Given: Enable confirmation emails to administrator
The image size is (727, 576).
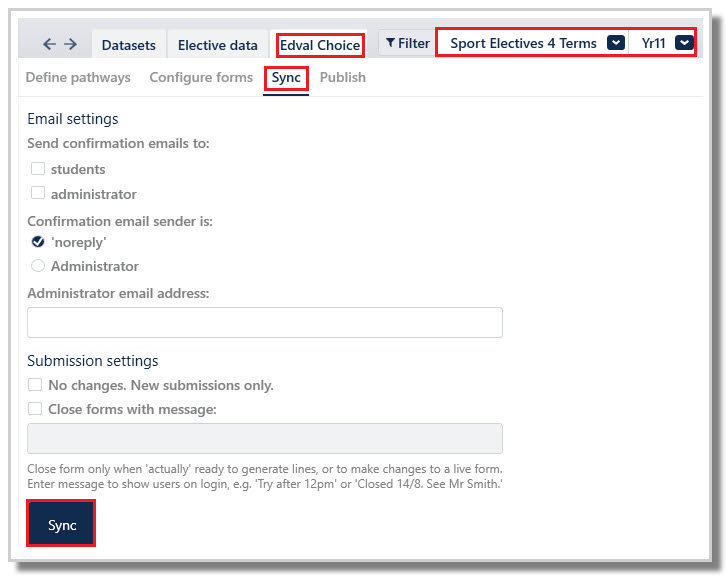Looking at the screenshot, I should [x=38, y=192].
